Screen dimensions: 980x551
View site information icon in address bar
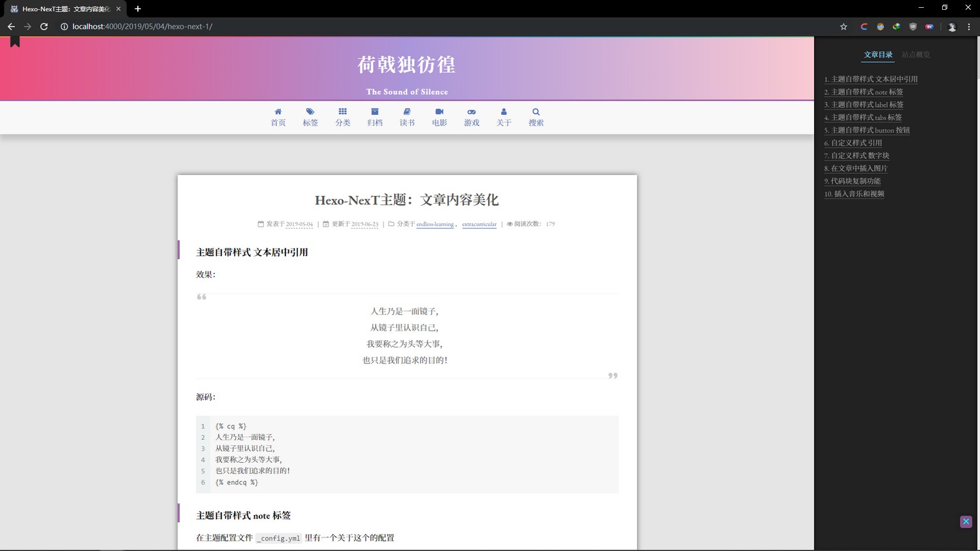click(64, 27)
